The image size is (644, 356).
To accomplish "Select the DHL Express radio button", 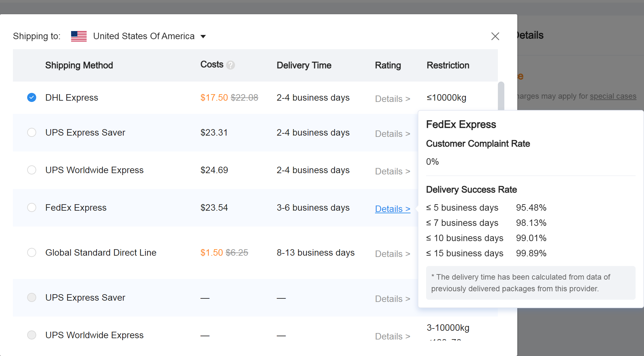I will (x=32, y=97).
